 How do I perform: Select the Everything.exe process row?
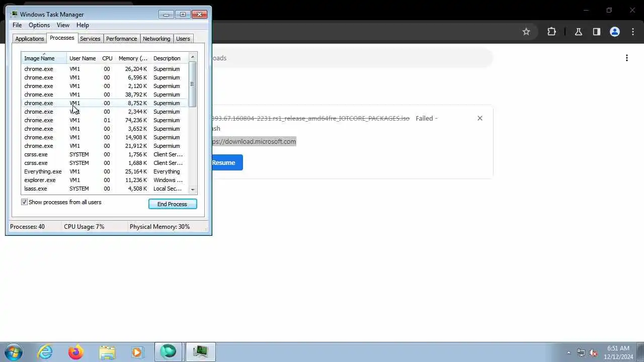tap(105, 171)
